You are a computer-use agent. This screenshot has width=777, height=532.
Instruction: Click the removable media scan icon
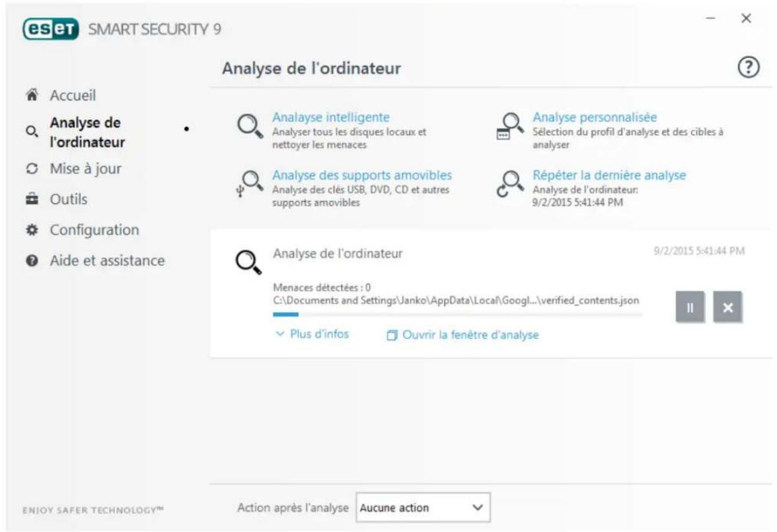click(x=250, y=183)
